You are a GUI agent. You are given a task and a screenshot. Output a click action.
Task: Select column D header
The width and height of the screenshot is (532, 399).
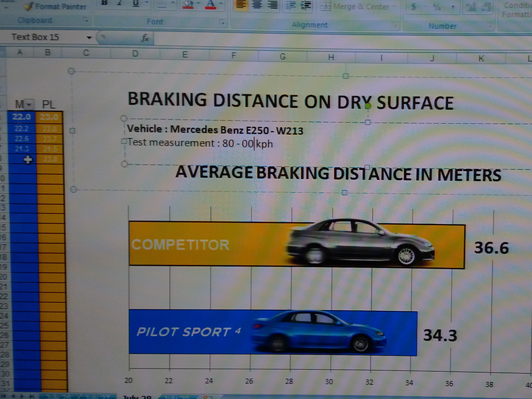(135, 54)
